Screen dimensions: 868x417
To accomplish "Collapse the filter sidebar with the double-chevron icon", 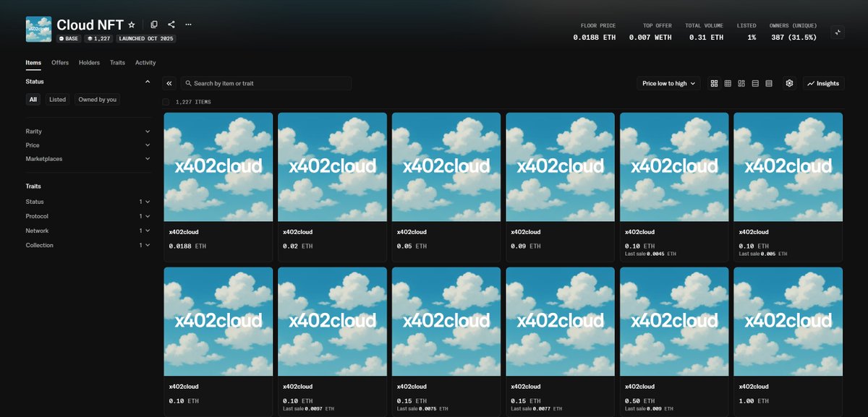I will tap(169, 83).
